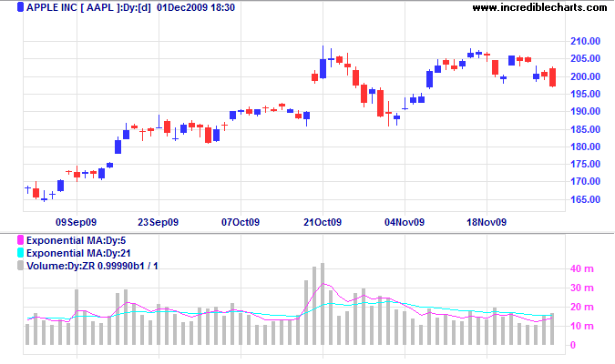Click the 10 m volume axis label
This screenshot has width=615, height=364.
click(x=581, y=326)
